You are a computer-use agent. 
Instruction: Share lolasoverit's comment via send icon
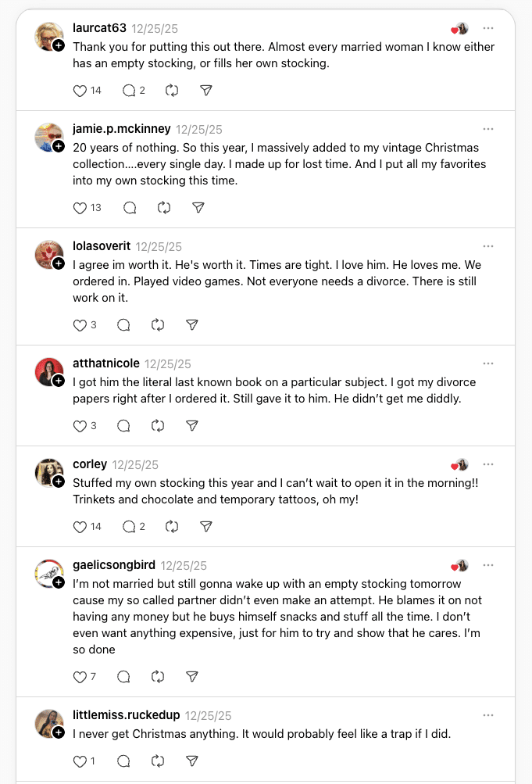[192, 325]
